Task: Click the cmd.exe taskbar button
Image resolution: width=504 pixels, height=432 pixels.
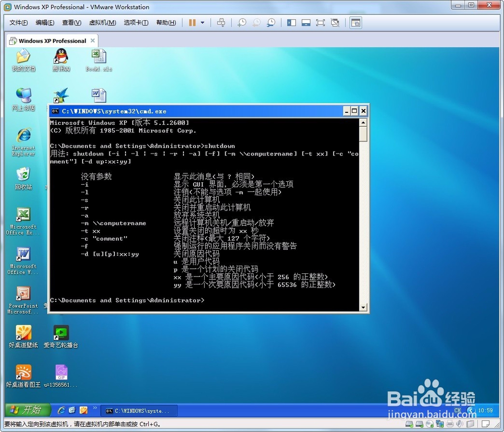Action: pyautogui.click(x=139, y=411)
